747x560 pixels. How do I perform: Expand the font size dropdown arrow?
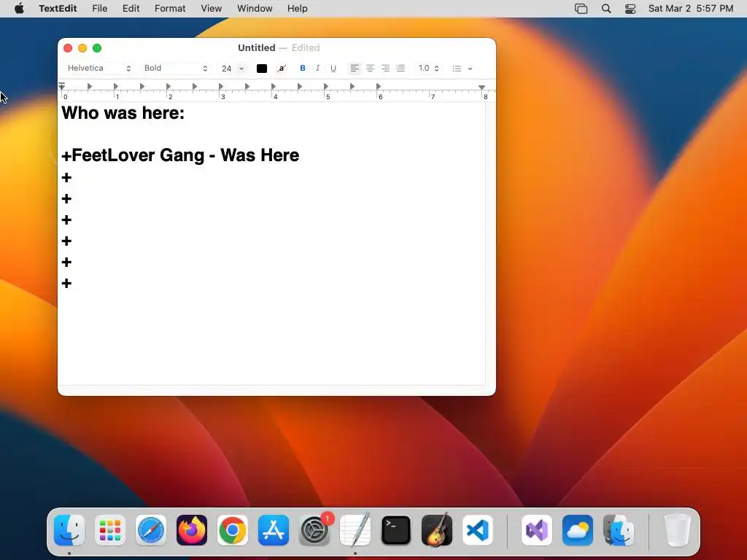click(x=241, y=69)
